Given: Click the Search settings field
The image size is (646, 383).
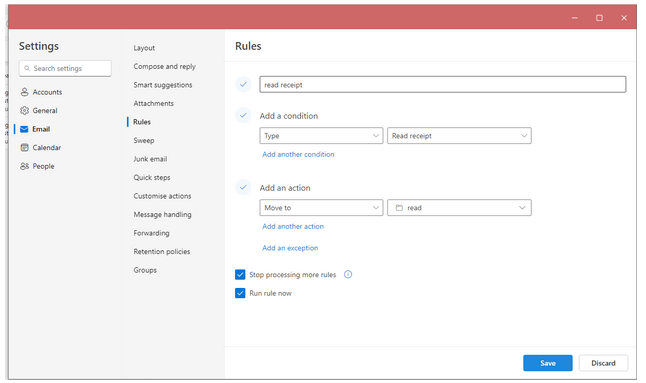Looking at the screenshot, I should tap(65, 68).
